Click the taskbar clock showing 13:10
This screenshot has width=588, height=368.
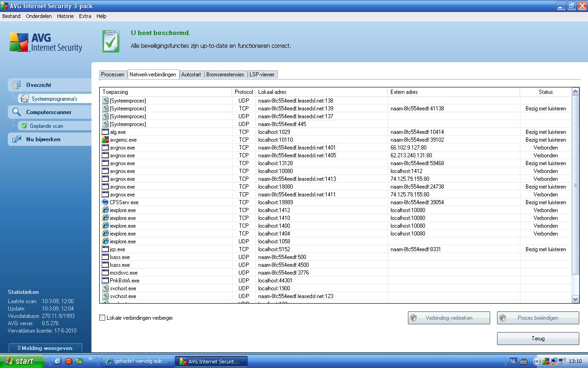(x=575, y=361)
